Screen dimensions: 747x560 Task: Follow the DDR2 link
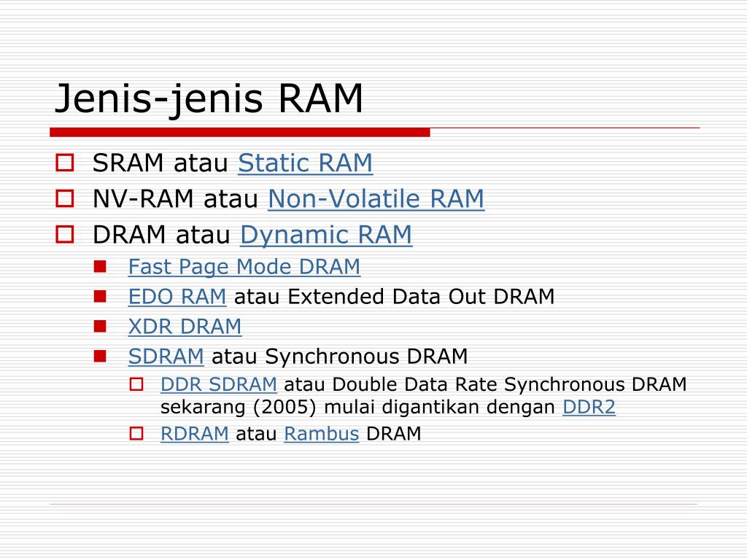tap(589, 407)
